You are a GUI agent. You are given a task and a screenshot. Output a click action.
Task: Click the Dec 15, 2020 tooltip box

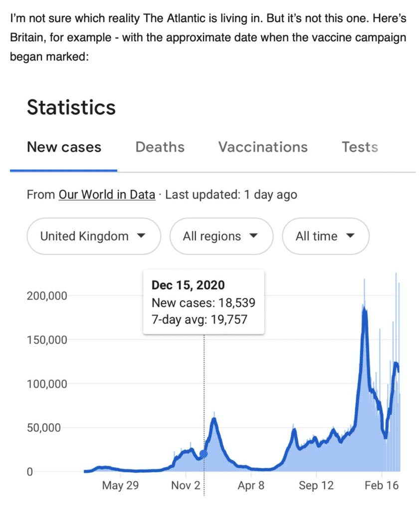coord(204,302)
